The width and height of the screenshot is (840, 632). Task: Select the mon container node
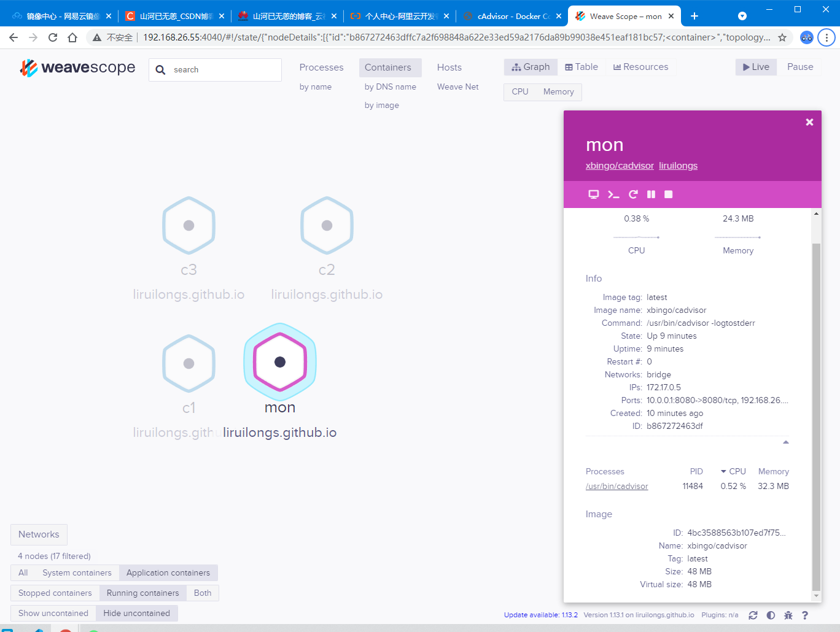(280, 362)
